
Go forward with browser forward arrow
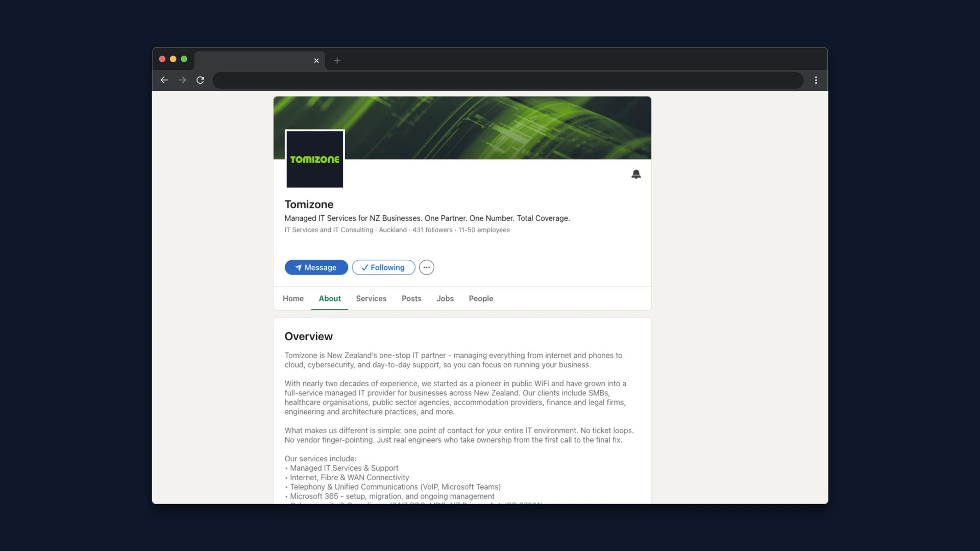(x=182, y=80)
